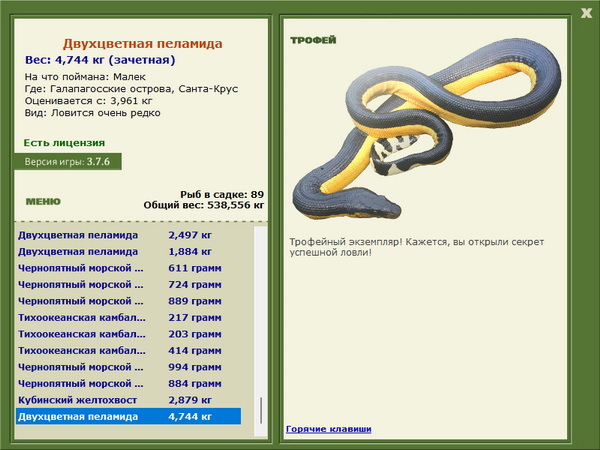Click the sea snake trophy picture

pyautogui.click(x=426, y=129)
